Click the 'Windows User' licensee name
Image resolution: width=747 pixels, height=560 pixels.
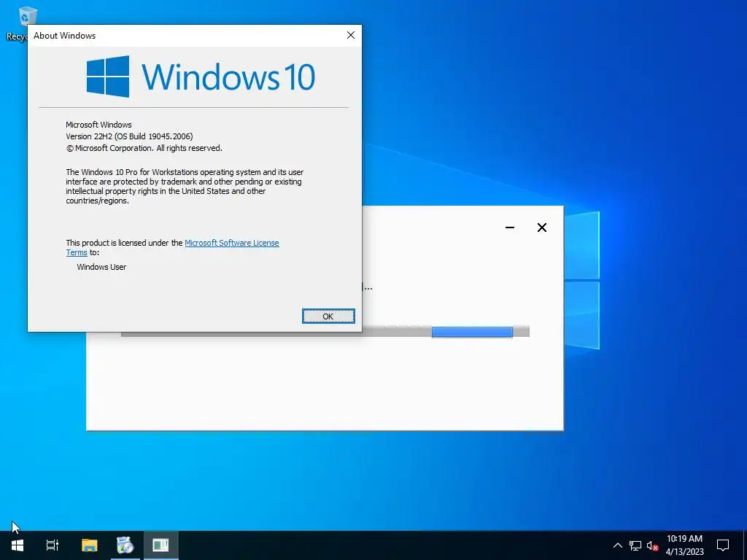coord(101,267)
